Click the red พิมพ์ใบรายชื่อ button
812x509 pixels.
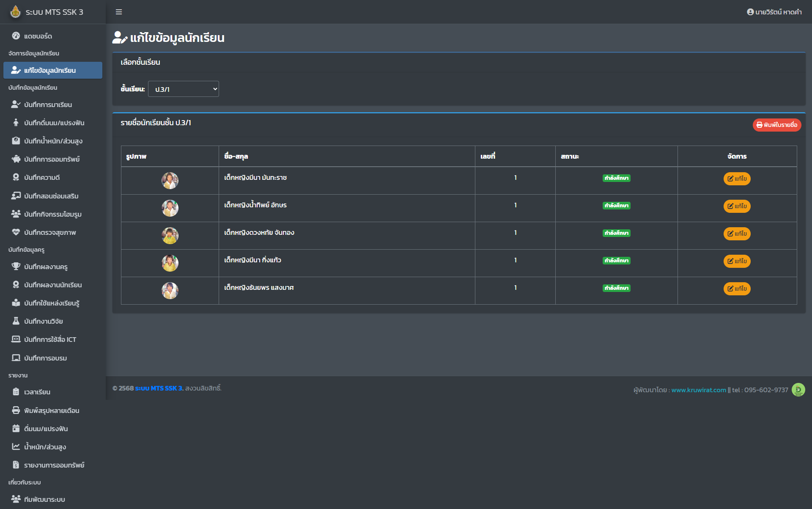[776, 125]
